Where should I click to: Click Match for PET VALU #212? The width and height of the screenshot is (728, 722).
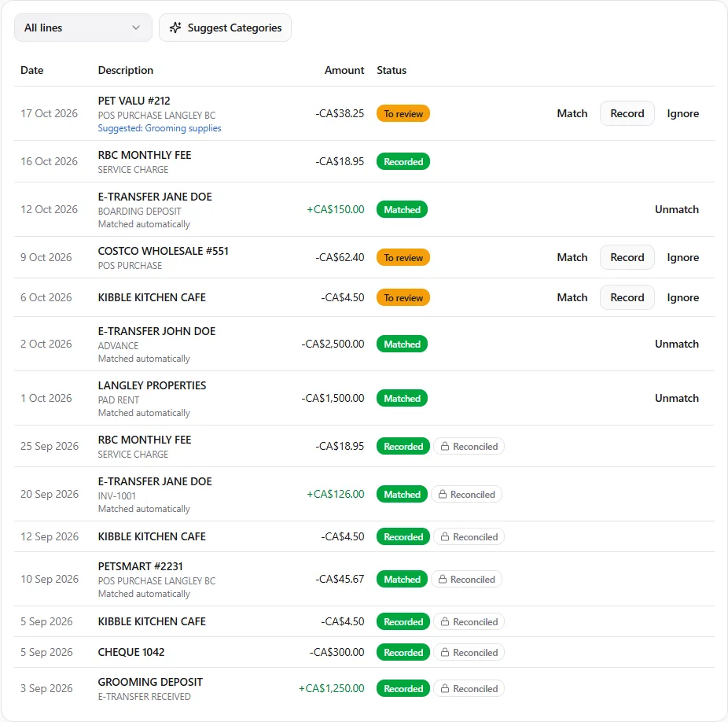(572, 113)
